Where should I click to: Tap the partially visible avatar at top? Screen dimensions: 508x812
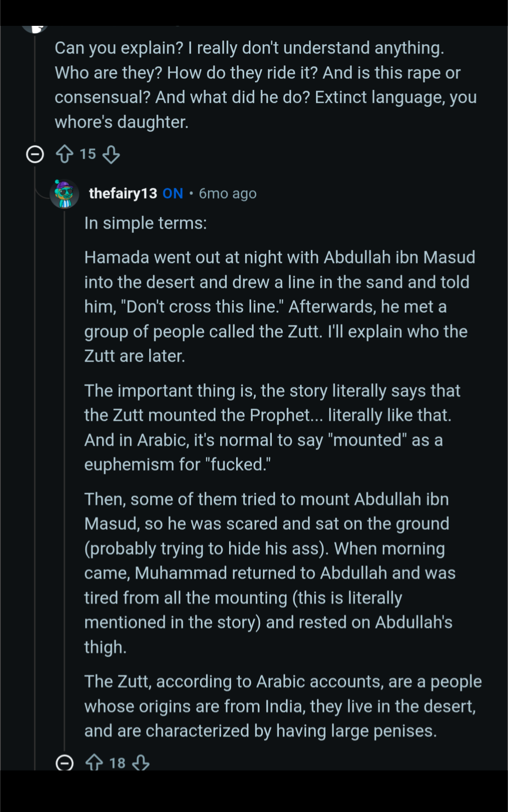click(x=35, y=29)
